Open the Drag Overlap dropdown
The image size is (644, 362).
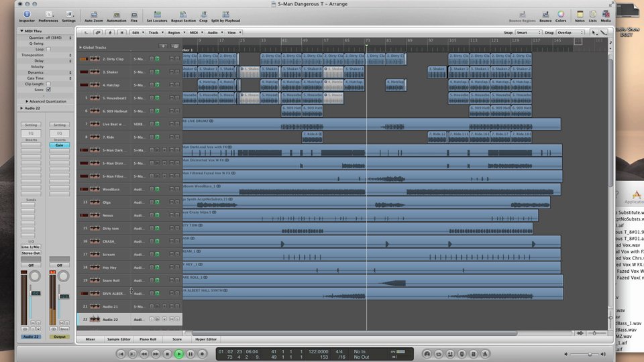570,32
